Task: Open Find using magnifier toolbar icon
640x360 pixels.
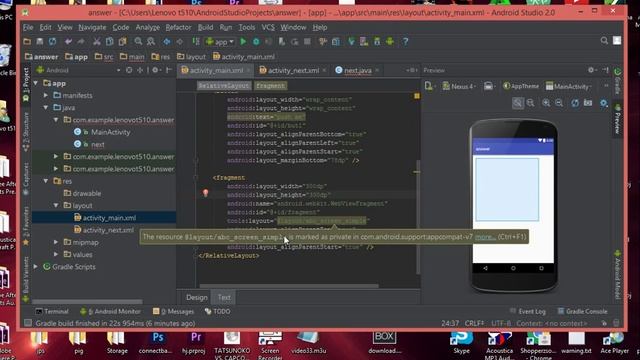Action: [x=138, y=42]
